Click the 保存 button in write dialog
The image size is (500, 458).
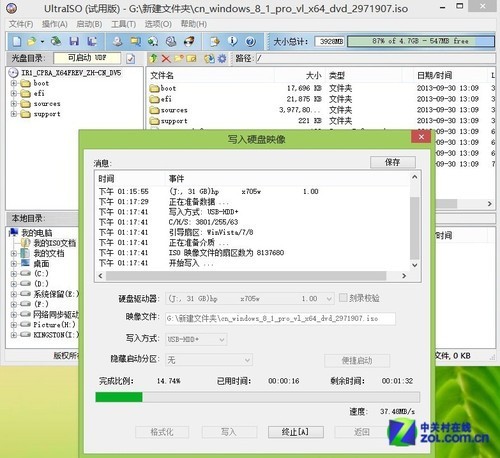coord(393,162)
